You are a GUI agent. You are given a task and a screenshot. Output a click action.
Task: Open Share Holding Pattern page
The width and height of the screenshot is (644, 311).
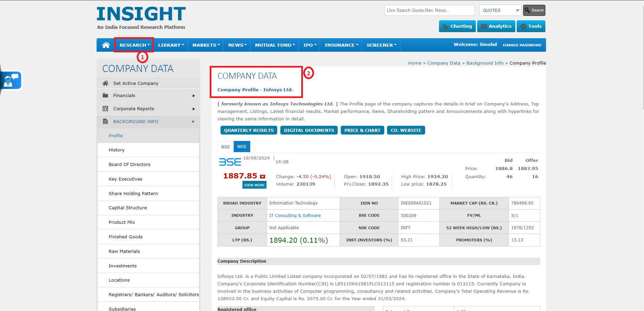(x=148, y=193)
